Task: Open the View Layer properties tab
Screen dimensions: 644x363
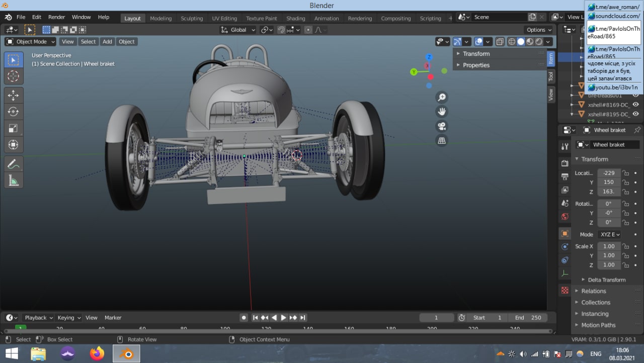Action: pyautogui.click(x=565, y=190)
